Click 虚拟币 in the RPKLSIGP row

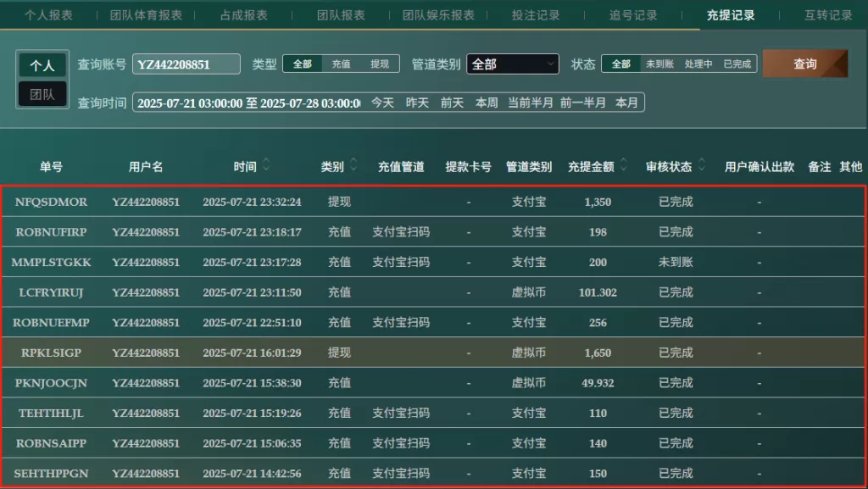click(529, 353)
